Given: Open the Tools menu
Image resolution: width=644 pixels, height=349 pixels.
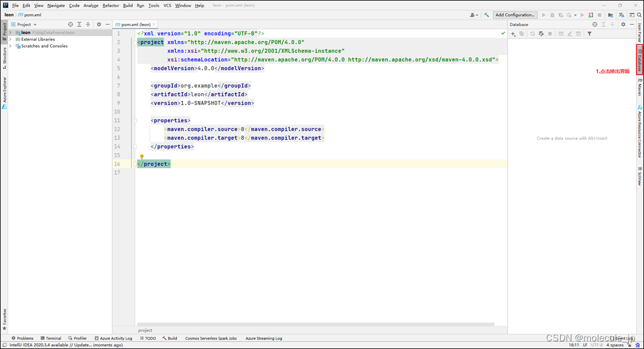Looking at the screenshot, I should [x=153, y=5].
